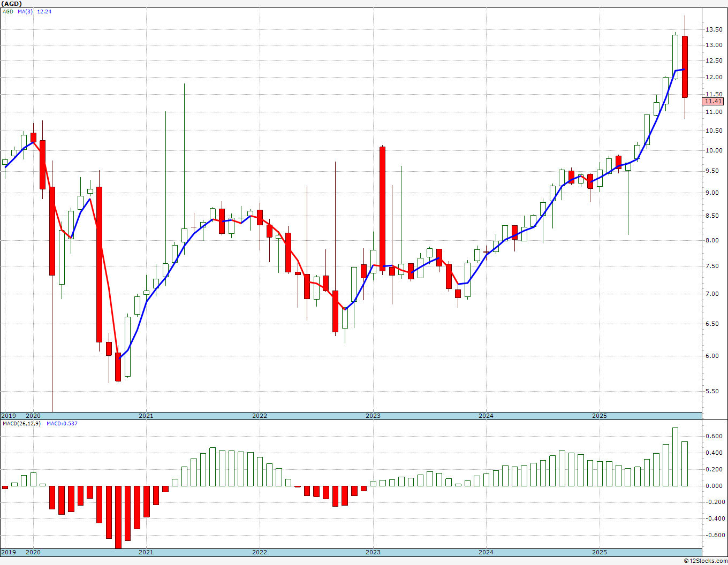Click the -0.200 MACD axis label
The width and height of the screenshot is (728, 565).
(714, 502)
